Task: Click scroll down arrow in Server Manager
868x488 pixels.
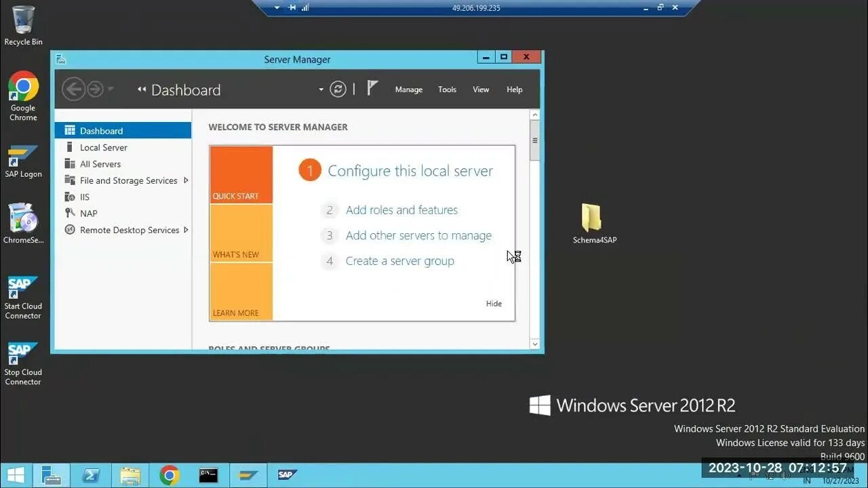Action: pyautogui.click(x=535, y=344)
